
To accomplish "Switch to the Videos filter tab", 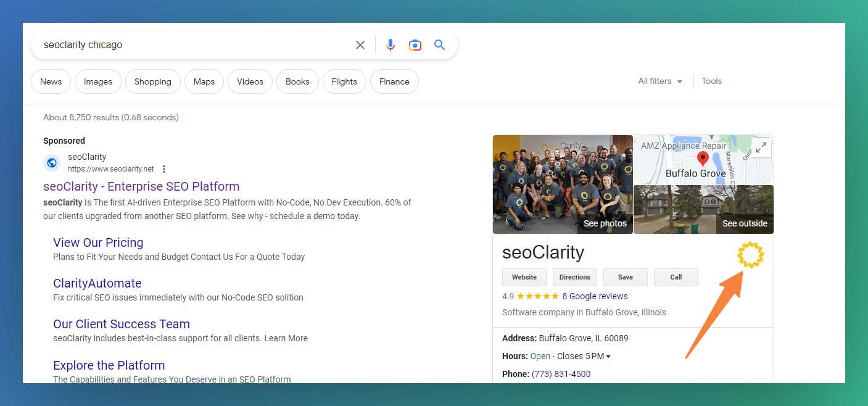I will [250, 81].
